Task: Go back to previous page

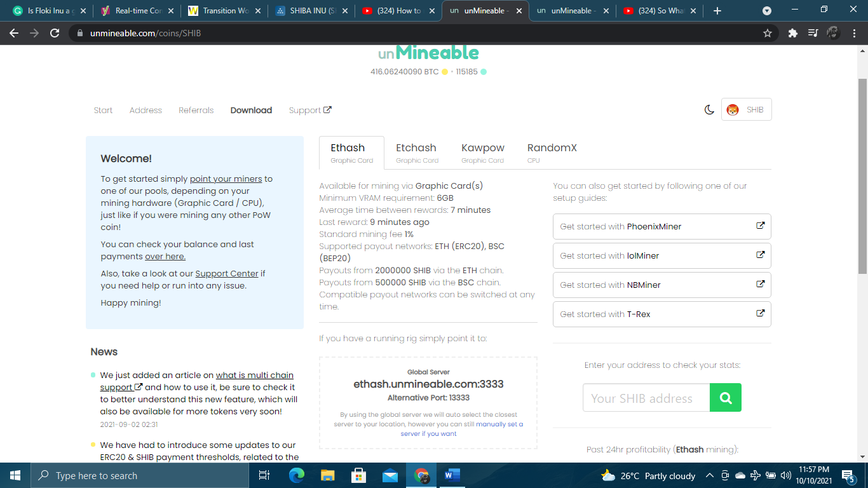Action: pos(14,33)
